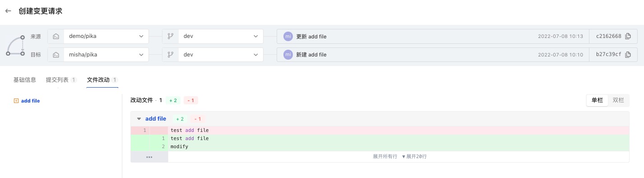This screenshot has height=178, width=644.
Task: Click the source repository icon next to demo/pika
Action: pos(56,37)
